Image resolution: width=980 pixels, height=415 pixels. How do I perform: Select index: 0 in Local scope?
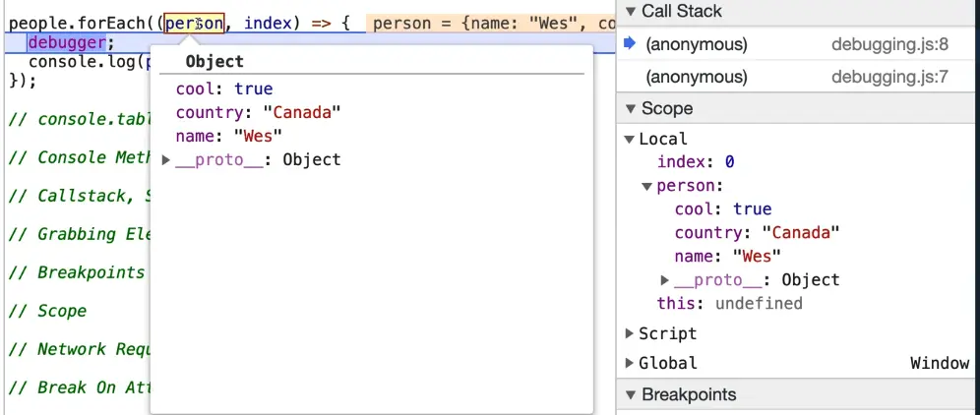point(696,162)
